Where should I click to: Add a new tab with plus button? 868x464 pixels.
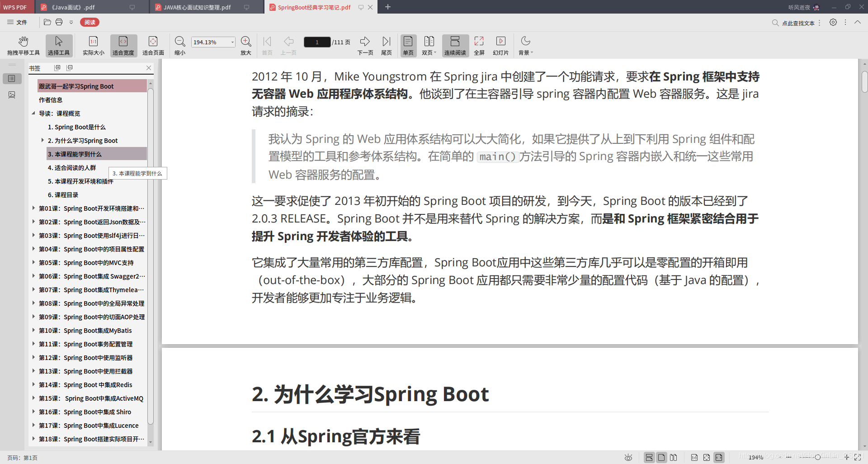tap(388, 7)
